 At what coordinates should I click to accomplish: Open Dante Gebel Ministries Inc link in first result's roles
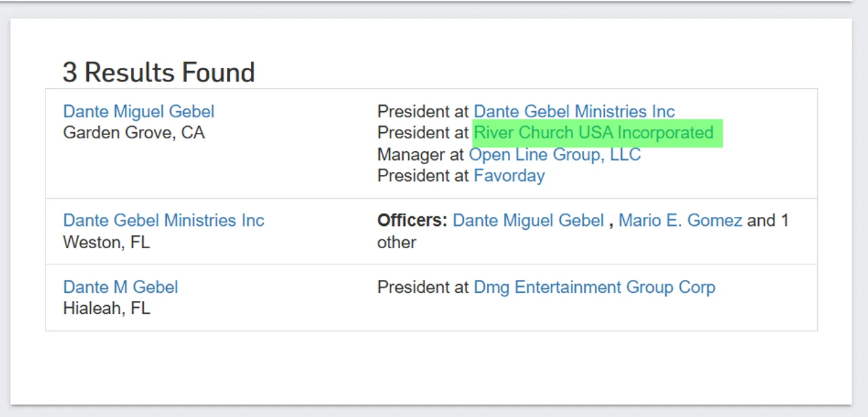[x=574, y=112]
